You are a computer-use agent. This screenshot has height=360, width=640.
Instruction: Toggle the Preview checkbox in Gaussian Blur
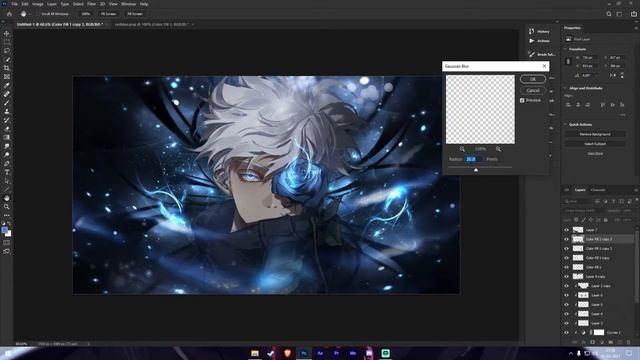coord(522,100)
